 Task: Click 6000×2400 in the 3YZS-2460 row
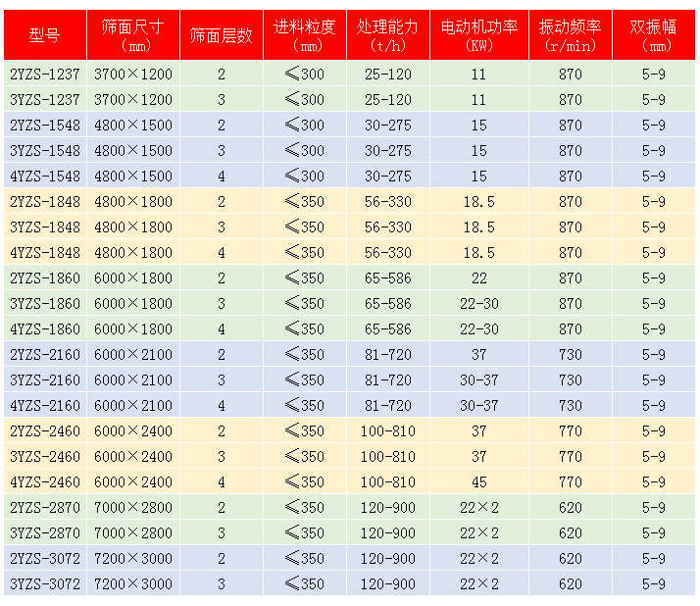point(133,456)
